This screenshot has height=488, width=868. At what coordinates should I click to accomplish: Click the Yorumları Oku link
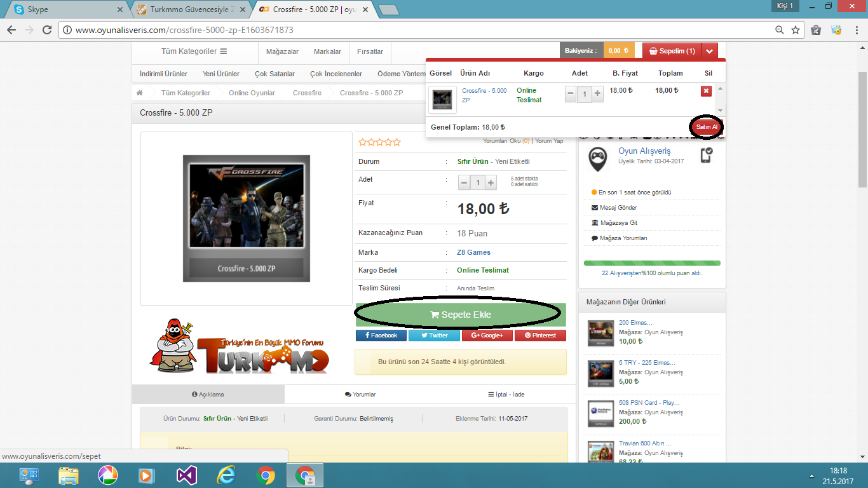coord(506,141)
